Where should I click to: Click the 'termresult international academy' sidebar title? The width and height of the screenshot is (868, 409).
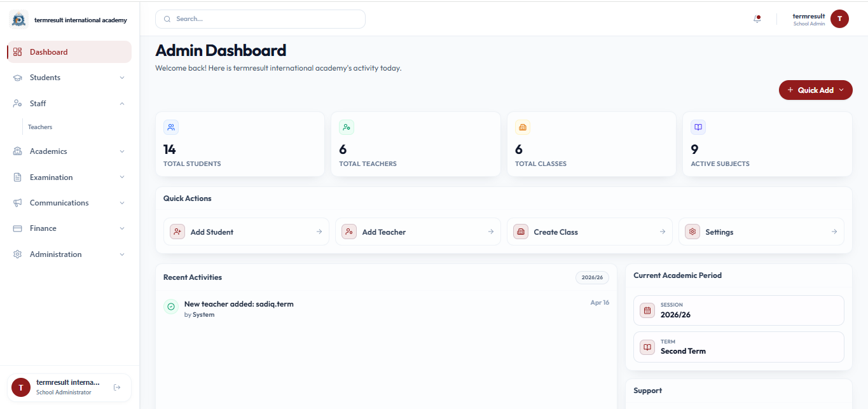point(81,20)
